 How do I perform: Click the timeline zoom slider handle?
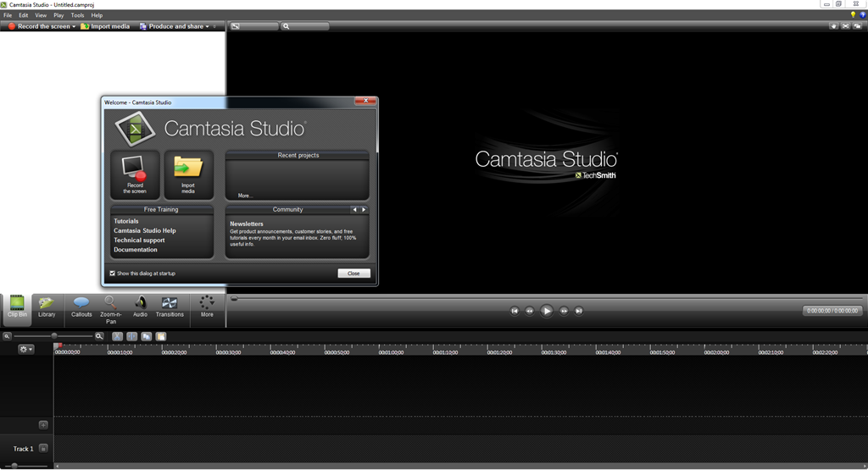pyautogui.click(x=53, y=336)
